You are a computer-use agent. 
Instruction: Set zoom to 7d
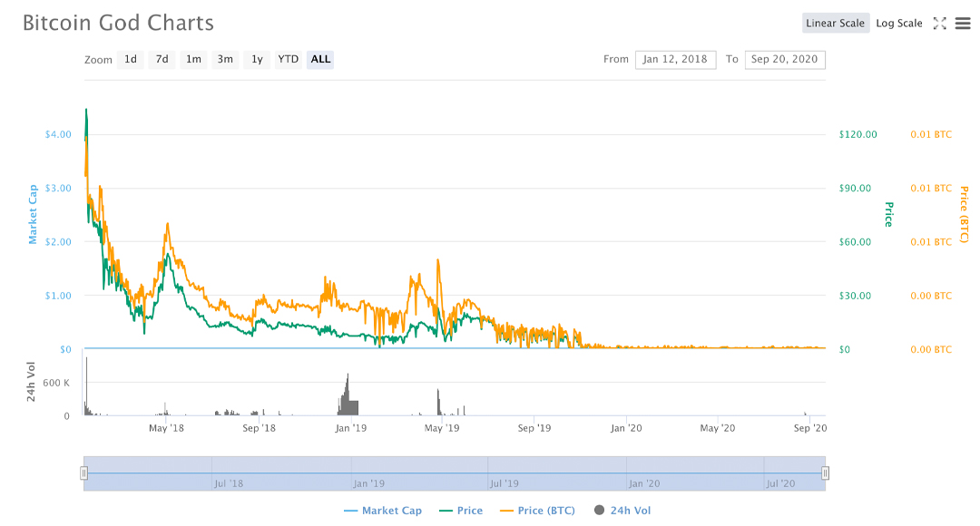[x=162, y=59]
